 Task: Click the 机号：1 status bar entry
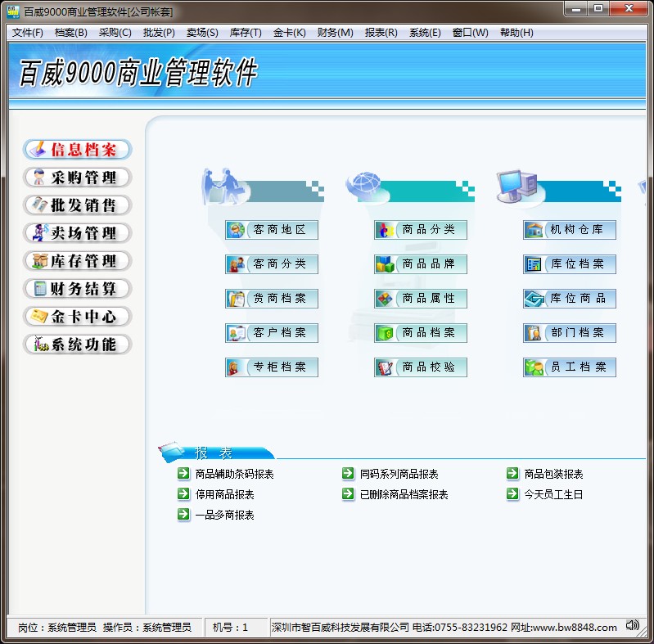pos(230,628)
